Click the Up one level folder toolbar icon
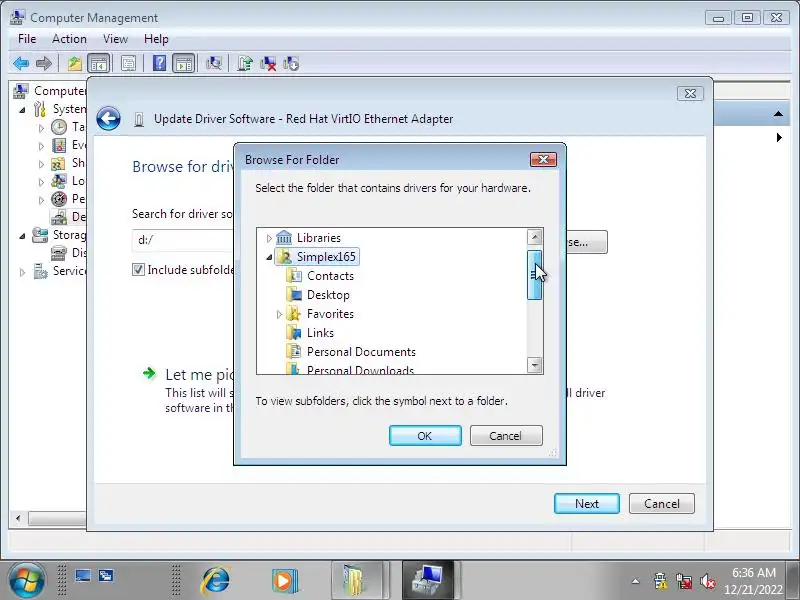The image size is (800, 600). click(x=75, y=64)
